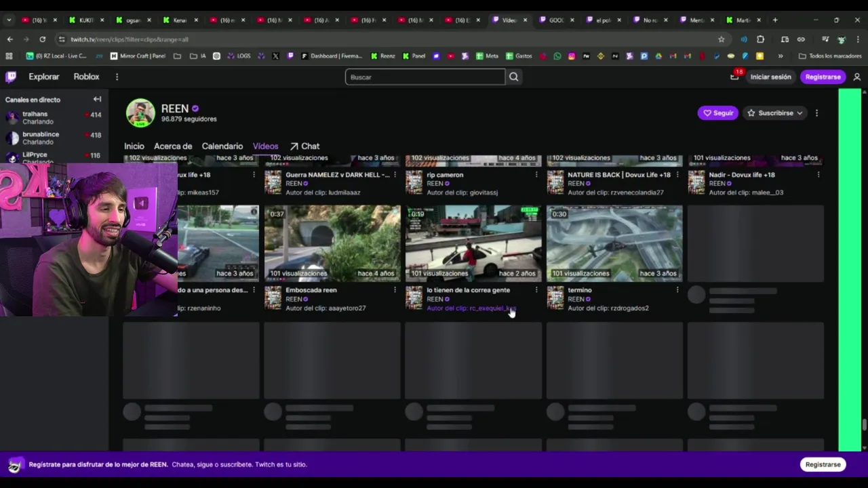Viewport: 868px width, 488px height.
Task: Open the user profile icon menu
Action: click(x=856, y=77)
